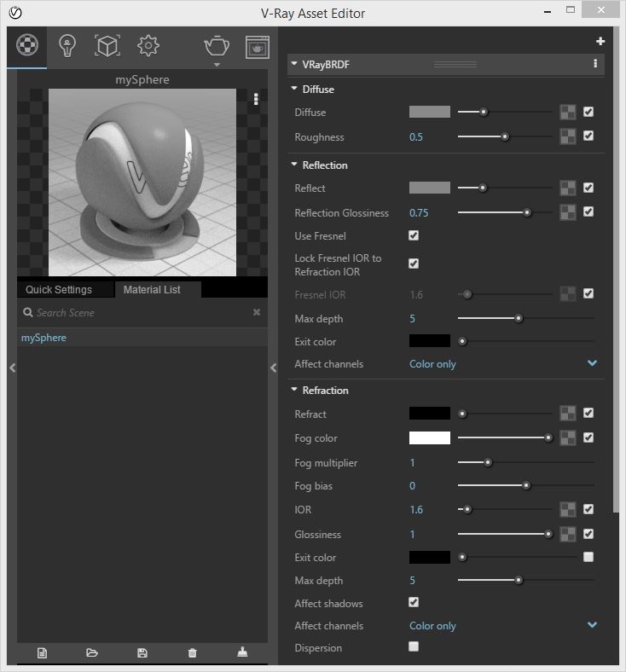This screenshot has width=626, height=672.
Task: Click in the Search Scene field
Action: (142, 312)
